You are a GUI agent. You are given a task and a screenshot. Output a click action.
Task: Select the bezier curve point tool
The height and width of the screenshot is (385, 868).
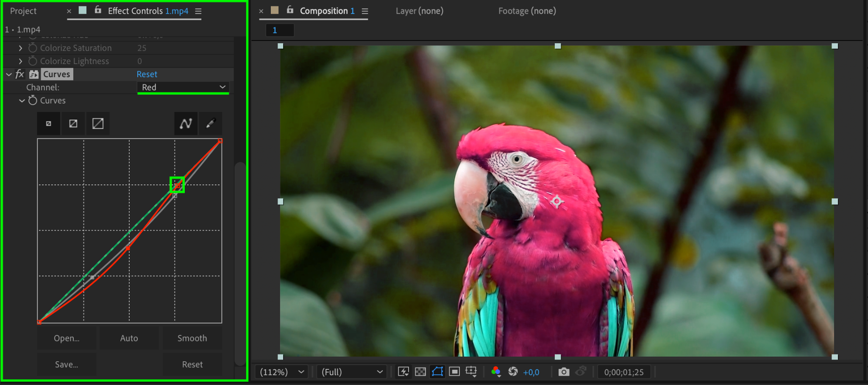(186, 123)
